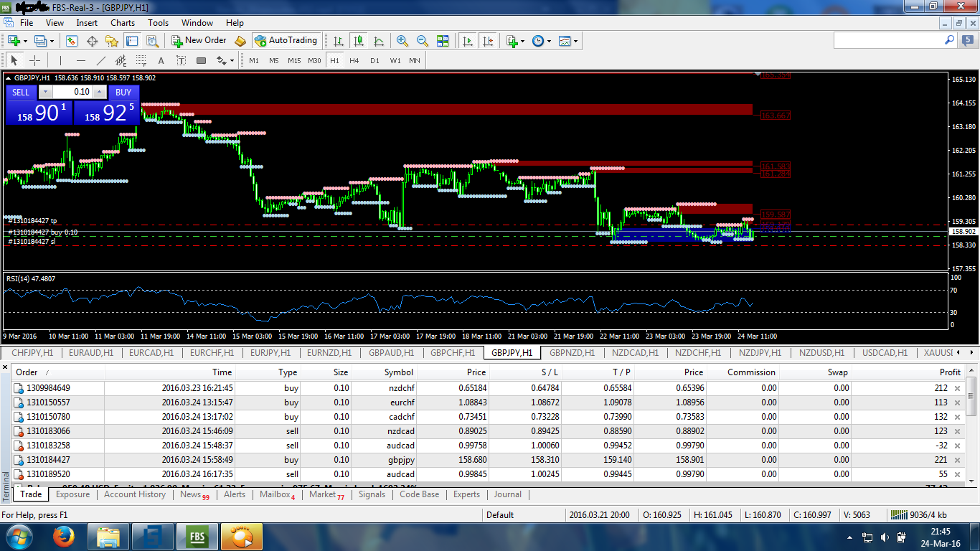Launch MetaEditor from the toolbar
980x551 pixels.
coord(240,41)
